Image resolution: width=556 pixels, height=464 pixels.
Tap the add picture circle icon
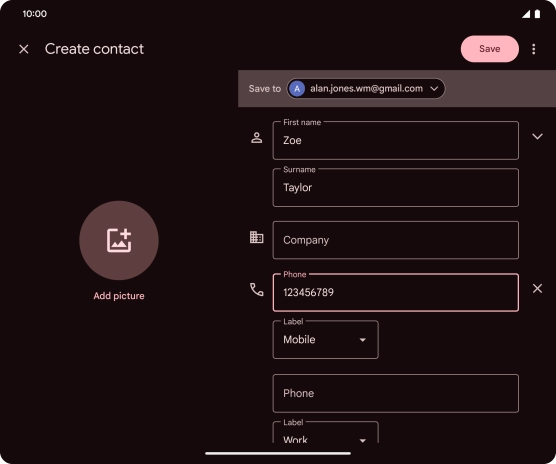119,240
